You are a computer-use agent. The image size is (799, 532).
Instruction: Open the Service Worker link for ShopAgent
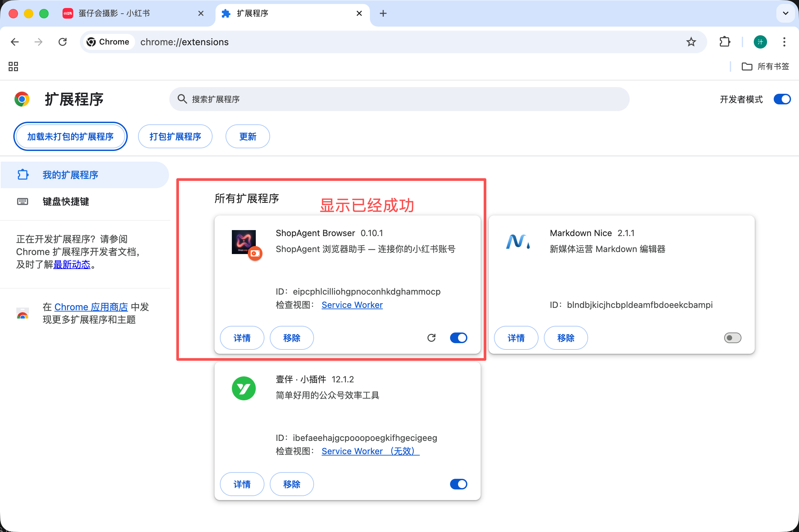click(352, 305)
